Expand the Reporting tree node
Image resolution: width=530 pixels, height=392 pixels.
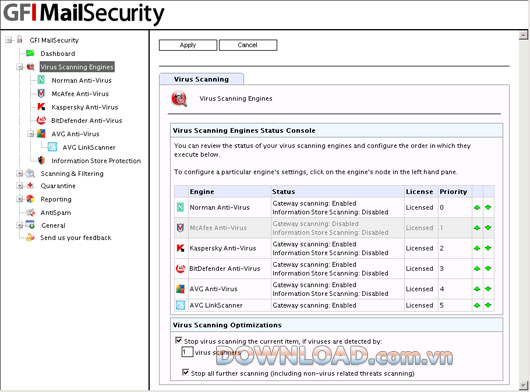pyautogui.click(x=20, y=199)
